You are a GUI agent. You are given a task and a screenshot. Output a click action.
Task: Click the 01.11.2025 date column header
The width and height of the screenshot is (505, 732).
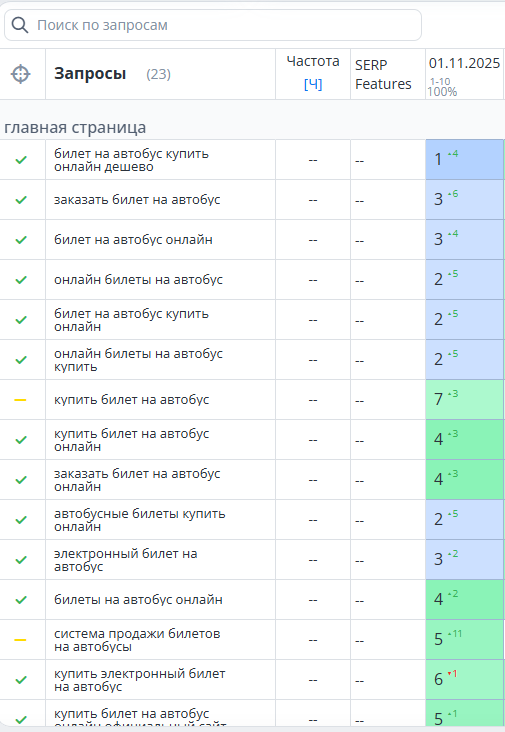pyautogui.click(x=464, y=63)
